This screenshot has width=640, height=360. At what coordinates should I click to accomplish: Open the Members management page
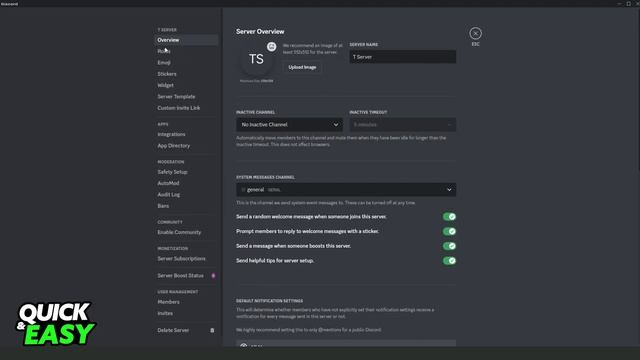pos(187,302)
